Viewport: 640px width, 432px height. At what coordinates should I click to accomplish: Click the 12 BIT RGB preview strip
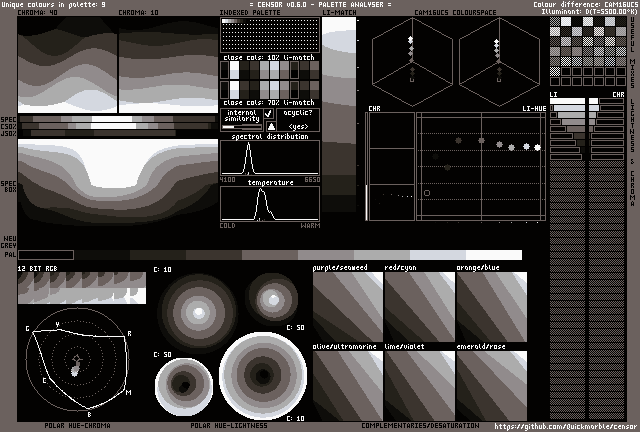[x=82, y=288]
